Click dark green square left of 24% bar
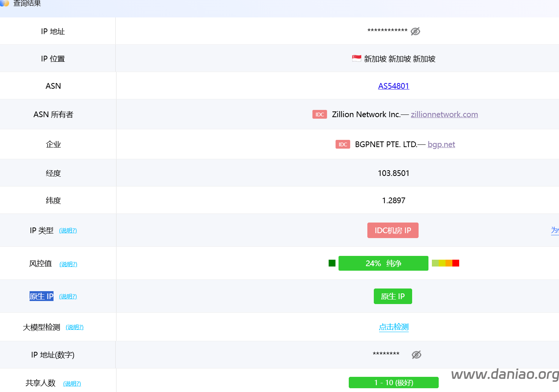Screen dimensions: 559x392 (x=332, y=263)
